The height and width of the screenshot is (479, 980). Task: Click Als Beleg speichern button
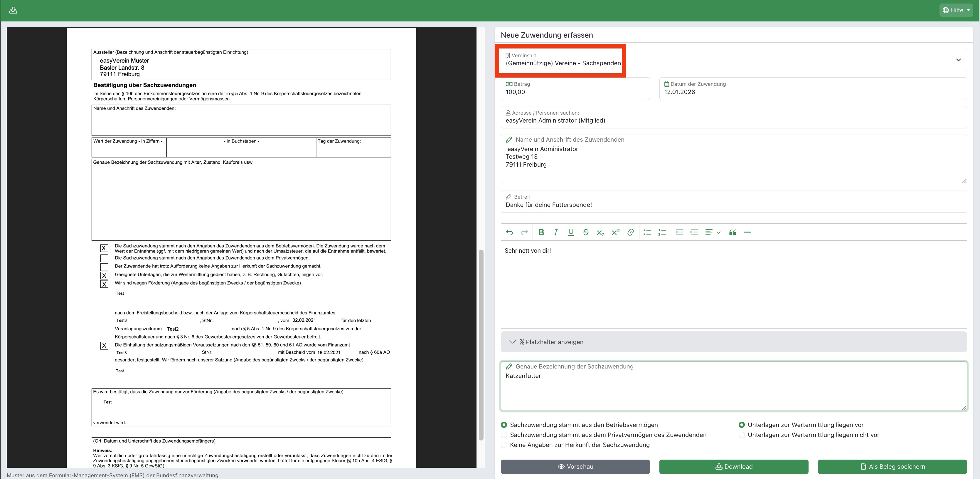click(x=892, y=466)
